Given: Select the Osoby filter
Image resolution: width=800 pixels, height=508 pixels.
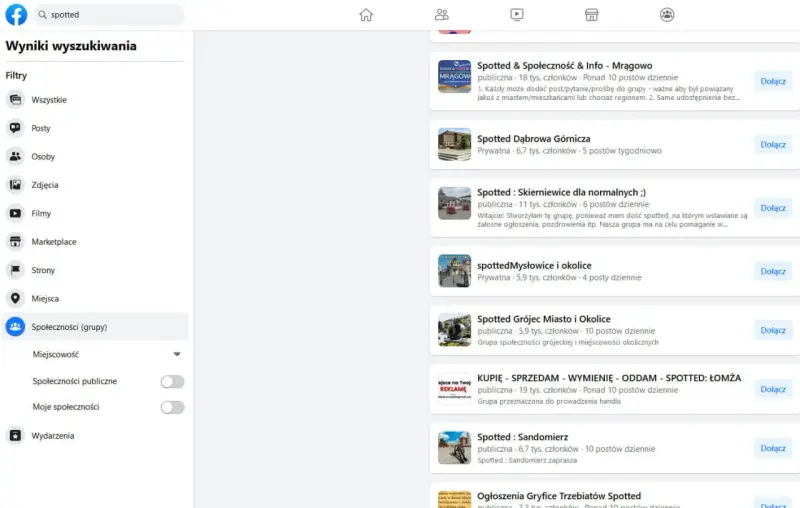Looking at the screenshot, I should tap(95, 157).
